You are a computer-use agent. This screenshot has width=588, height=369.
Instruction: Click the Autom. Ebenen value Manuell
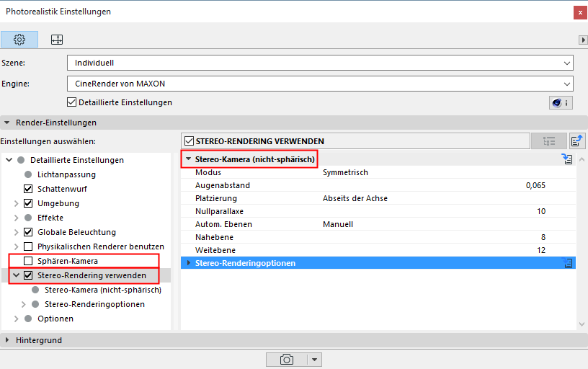(x=338, y=224)
